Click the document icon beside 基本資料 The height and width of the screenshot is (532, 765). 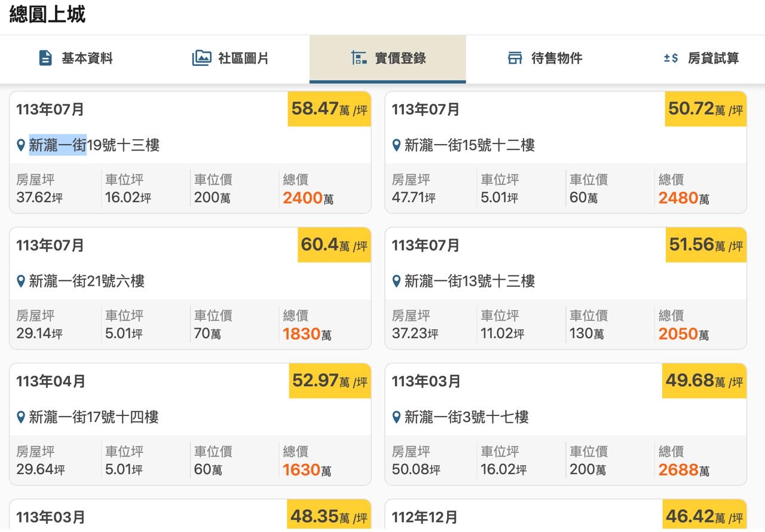point(45,58)
